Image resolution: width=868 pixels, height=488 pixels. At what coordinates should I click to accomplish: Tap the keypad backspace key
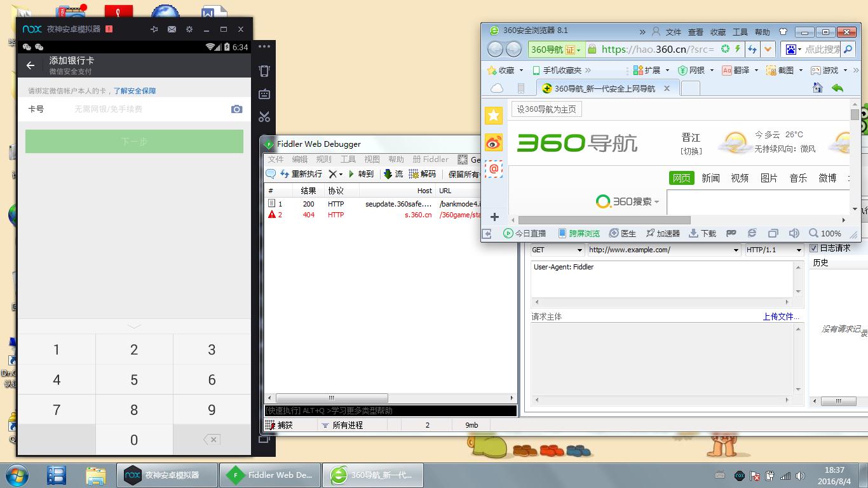pyautogui.click(x=212, y=440)
